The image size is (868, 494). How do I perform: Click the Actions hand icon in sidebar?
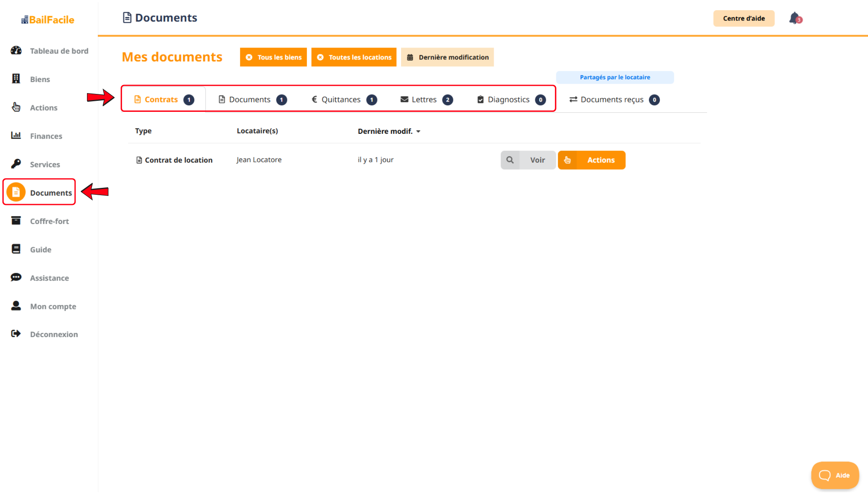(x=16, y=107)
